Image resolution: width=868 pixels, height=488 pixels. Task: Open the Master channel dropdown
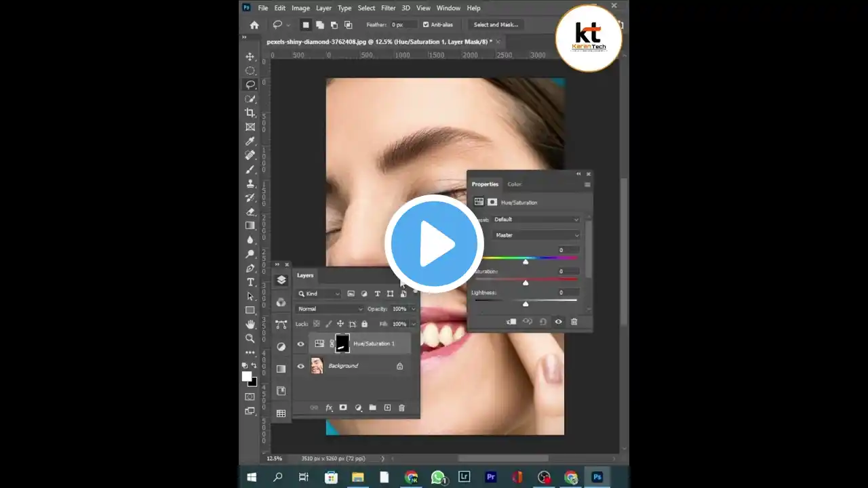(536, 235)
